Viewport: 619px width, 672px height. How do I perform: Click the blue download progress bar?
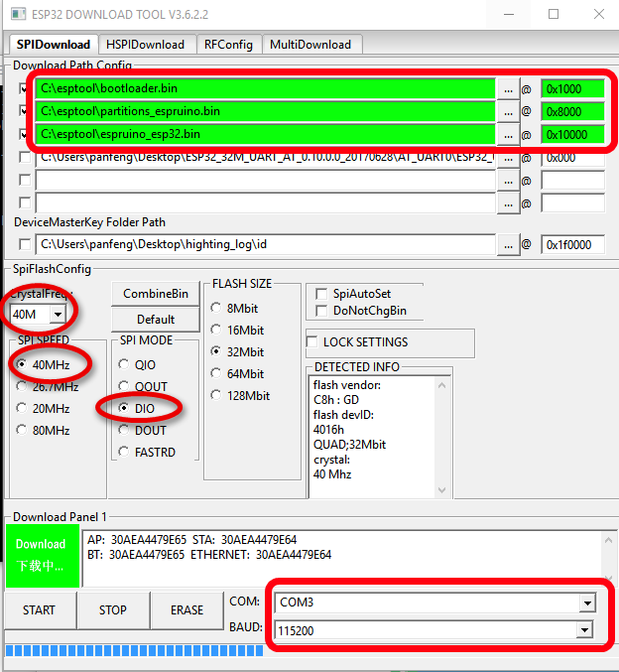[x=134, y=650]
